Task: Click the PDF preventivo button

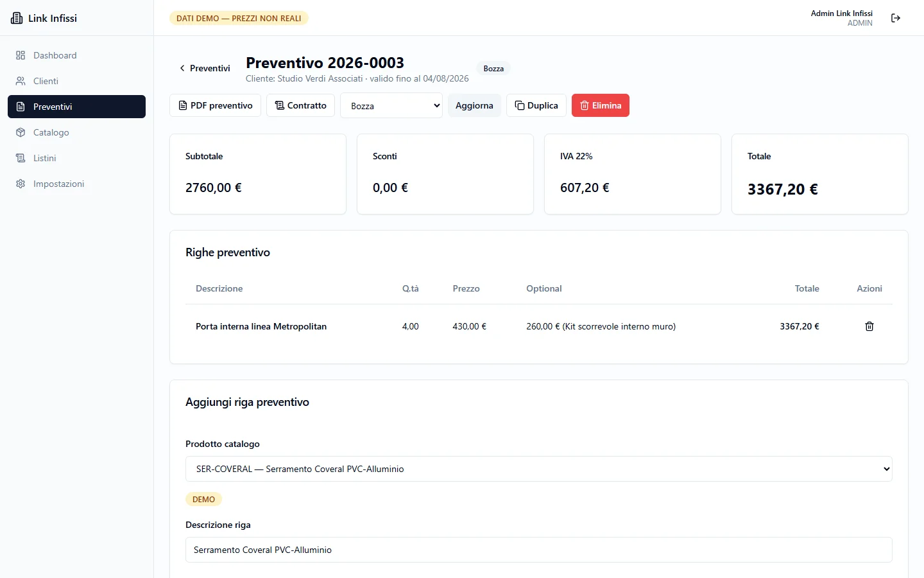Action: [x=215, y=105]
